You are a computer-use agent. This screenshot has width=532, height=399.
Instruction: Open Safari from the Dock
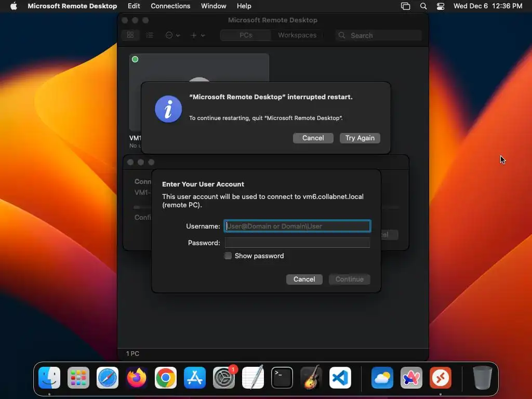pyautogui.click(x=108, y=377)
